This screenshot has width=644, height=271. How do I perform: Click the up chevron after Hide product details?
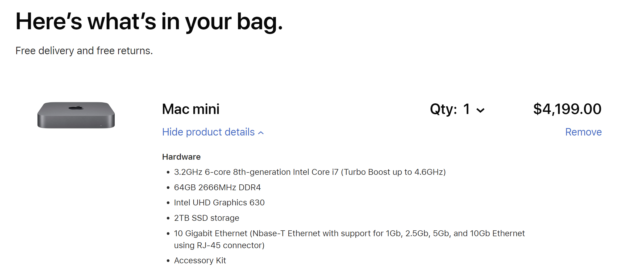261,133
